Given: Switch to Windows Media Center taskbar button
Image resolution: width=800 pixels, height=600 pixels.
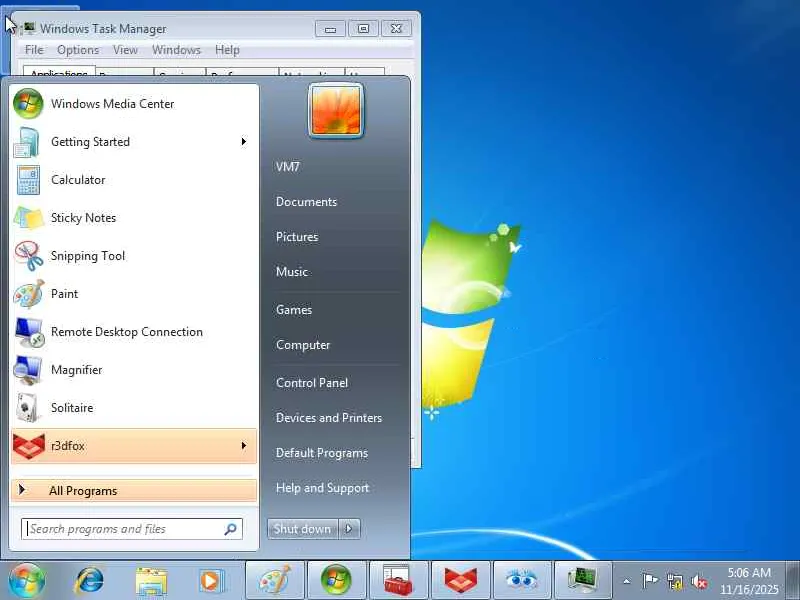Looking at the screenshot, I should tap(336, 580).
